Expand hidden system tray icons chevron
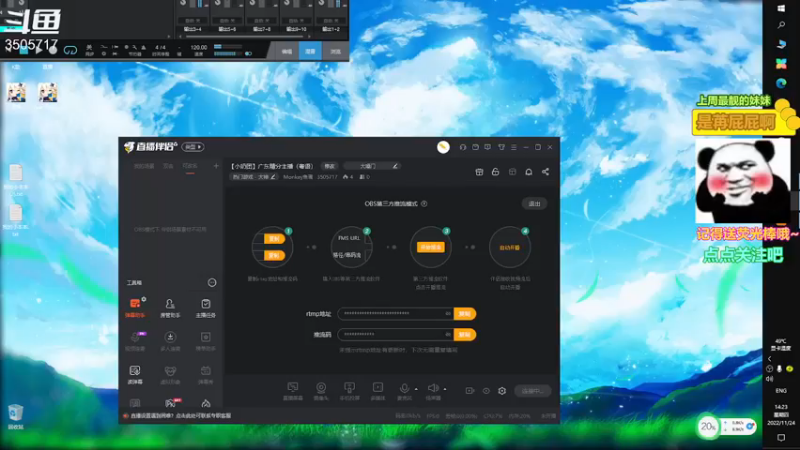 pyautogui.click(x=769, y=359)
